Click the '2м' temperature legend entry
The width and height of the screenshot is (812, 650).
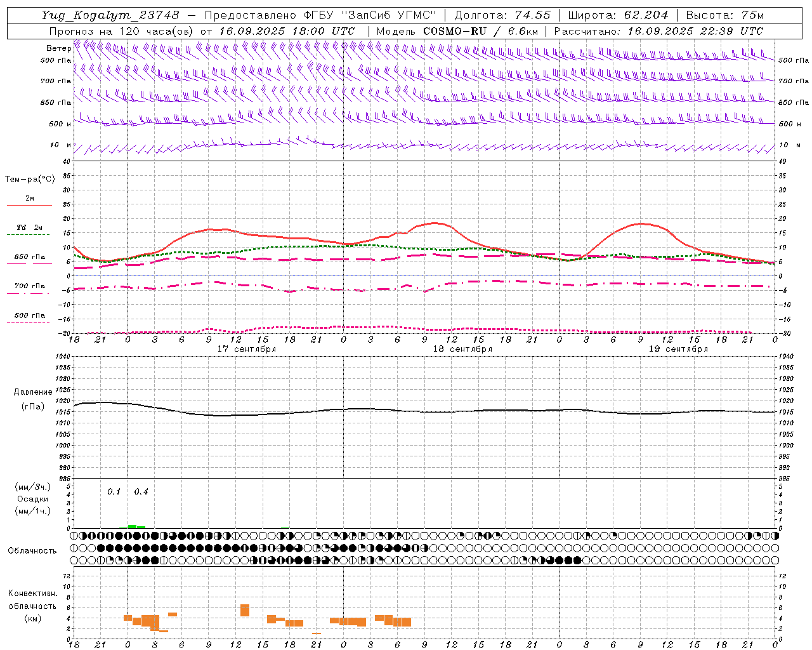coord(30,199)
